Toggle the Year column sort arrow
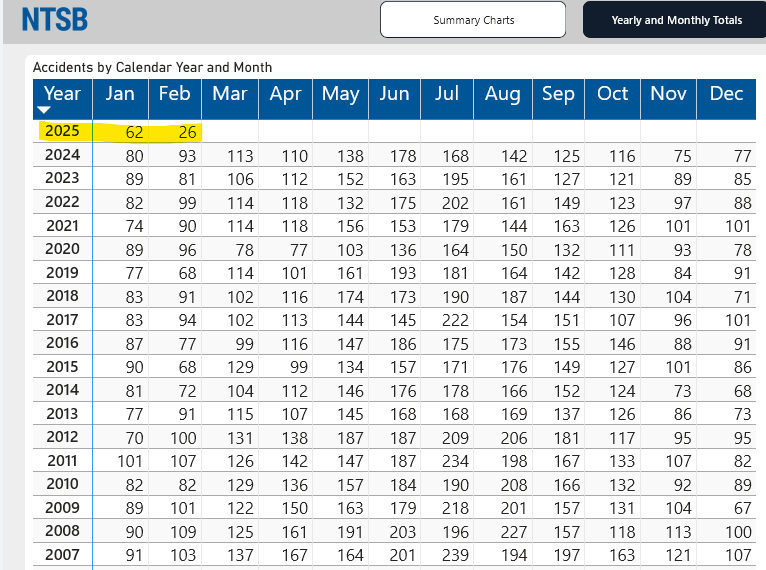 tap(44, 110)
